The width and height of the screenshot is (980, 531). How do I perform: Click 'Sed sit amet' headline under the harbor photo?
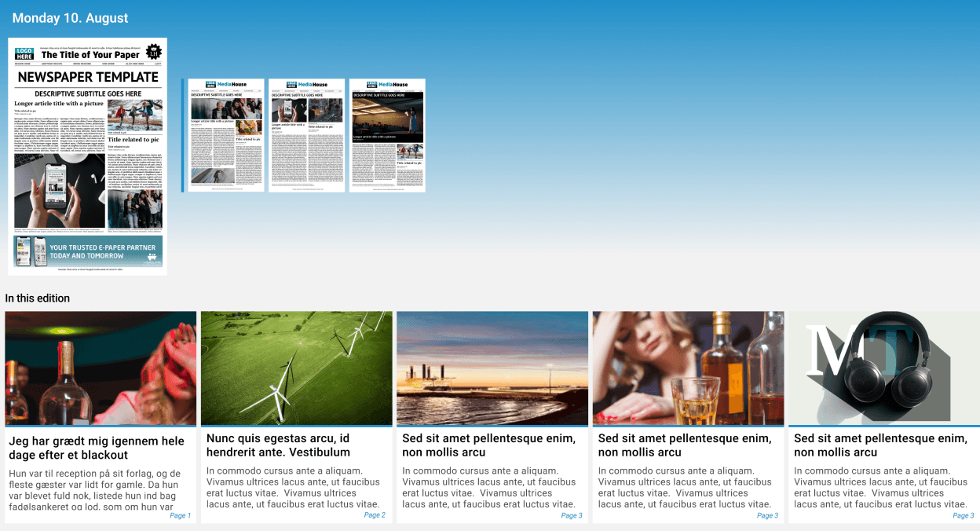click(488, 445)
